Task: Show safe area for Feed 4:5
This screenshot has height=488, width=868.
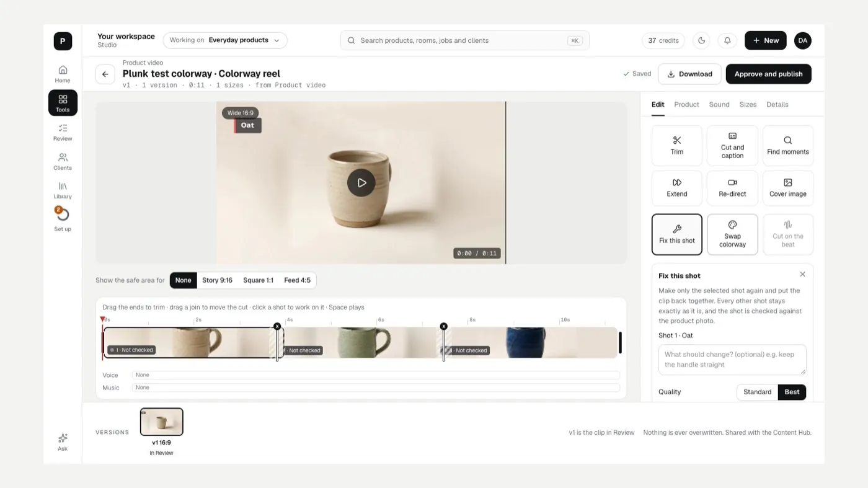Action: click(297, 280)
